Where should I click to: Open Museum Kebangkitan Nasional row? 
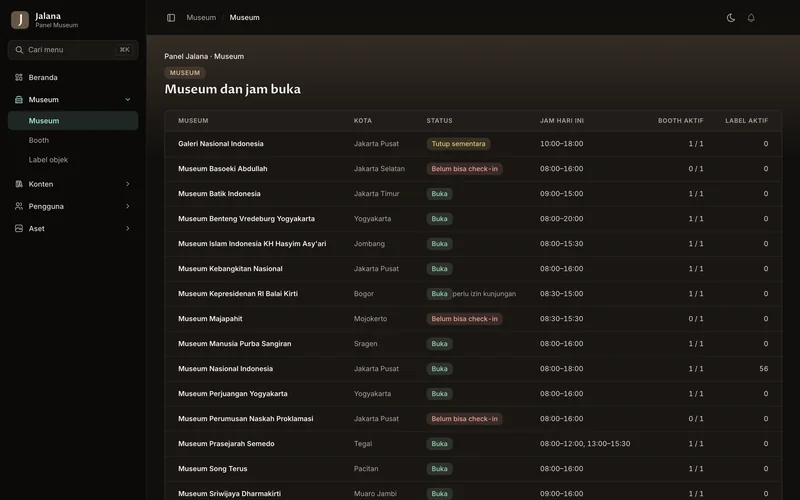[473, 269]
